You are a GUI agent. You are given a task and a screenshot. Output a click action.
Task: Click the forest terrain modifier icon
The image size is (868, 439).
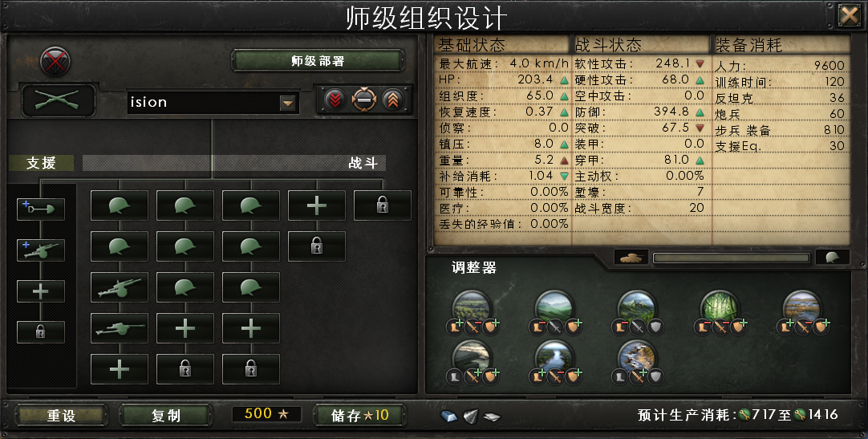[472, 307]
